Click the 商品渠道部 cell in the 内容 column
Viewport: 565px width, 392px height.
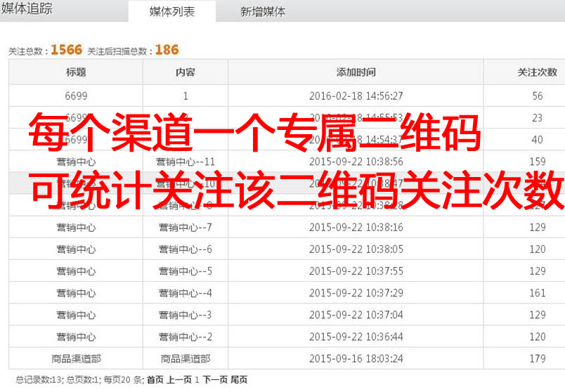[186, 358]
